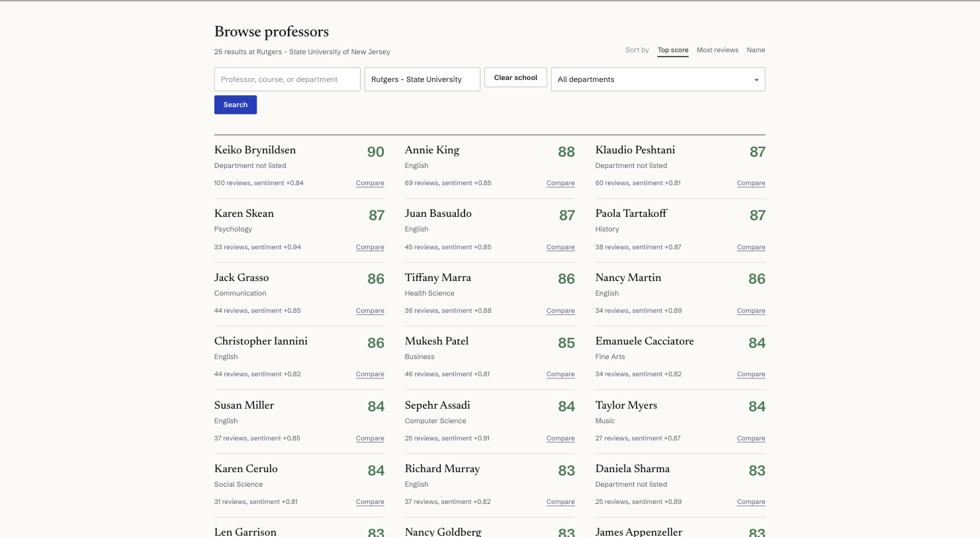Compare Paola Tartakoff
The width and height of the screenshot is (980, 537).
click(x=751, y=247)
